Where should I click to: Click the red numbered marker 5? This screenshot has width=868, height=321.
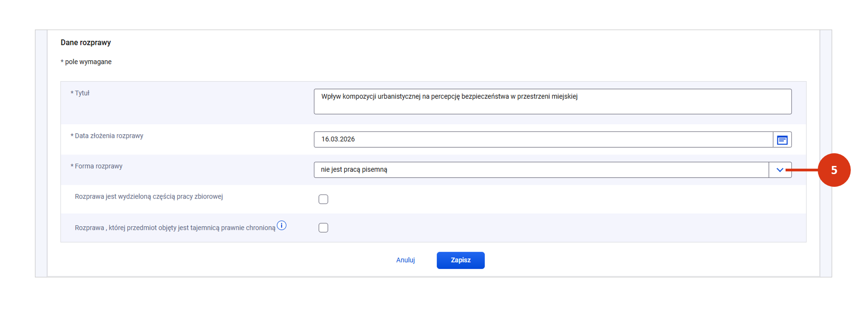click(x=834, y=170)
